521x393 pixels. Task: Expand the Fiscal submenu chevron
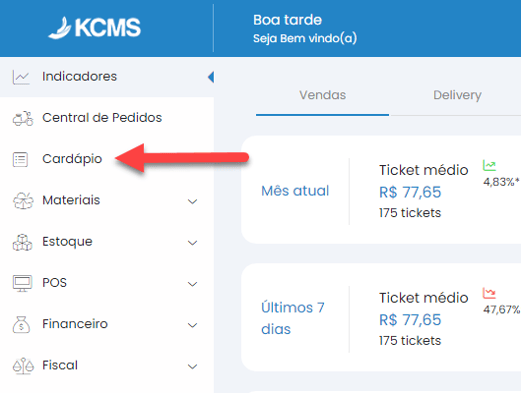coord(192,366)
